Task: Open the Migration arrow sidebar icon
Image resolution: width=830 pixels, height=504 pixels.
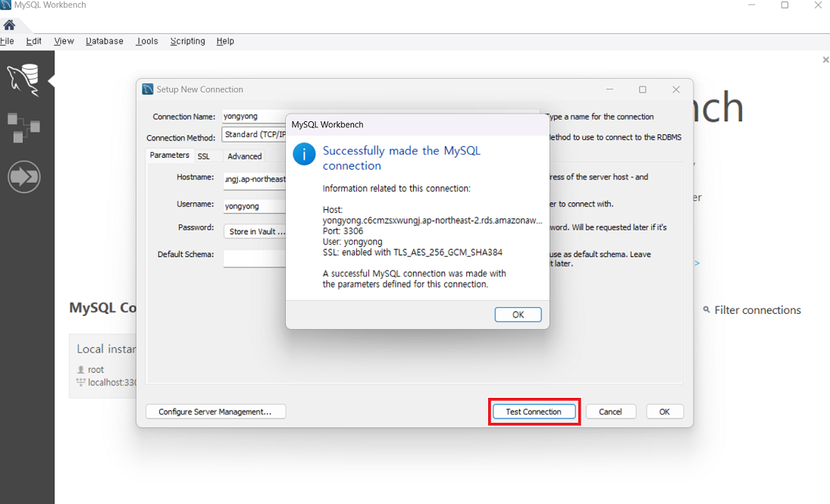Action: pos(23,177)
